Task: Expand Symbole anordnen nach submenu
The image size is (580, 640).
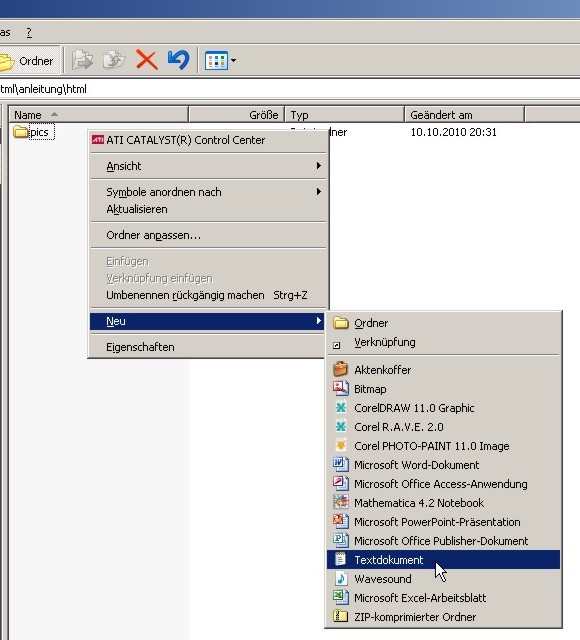Action: click(x=209, y=192)
